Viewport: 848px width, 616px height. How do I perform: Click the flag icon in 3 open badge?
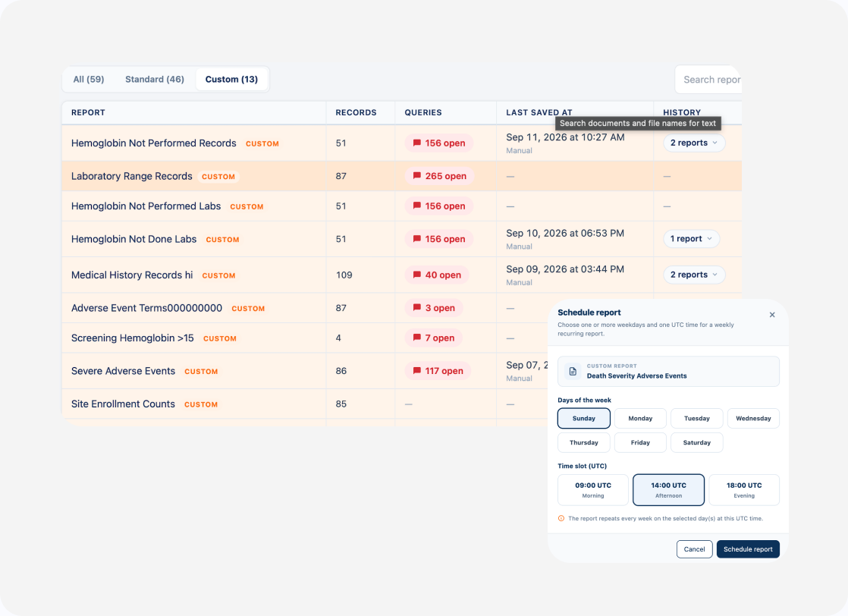(417, 308)
